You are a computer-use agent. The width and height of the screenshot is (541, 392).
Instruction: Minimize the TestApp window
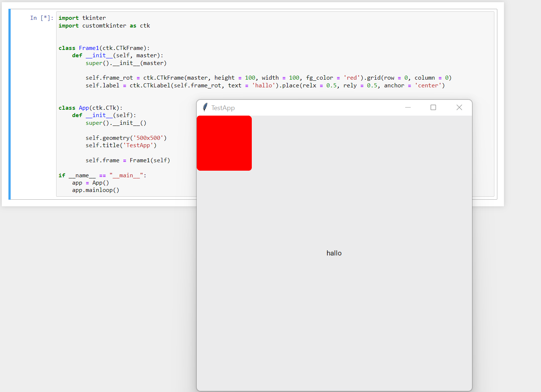coord(408,108)
